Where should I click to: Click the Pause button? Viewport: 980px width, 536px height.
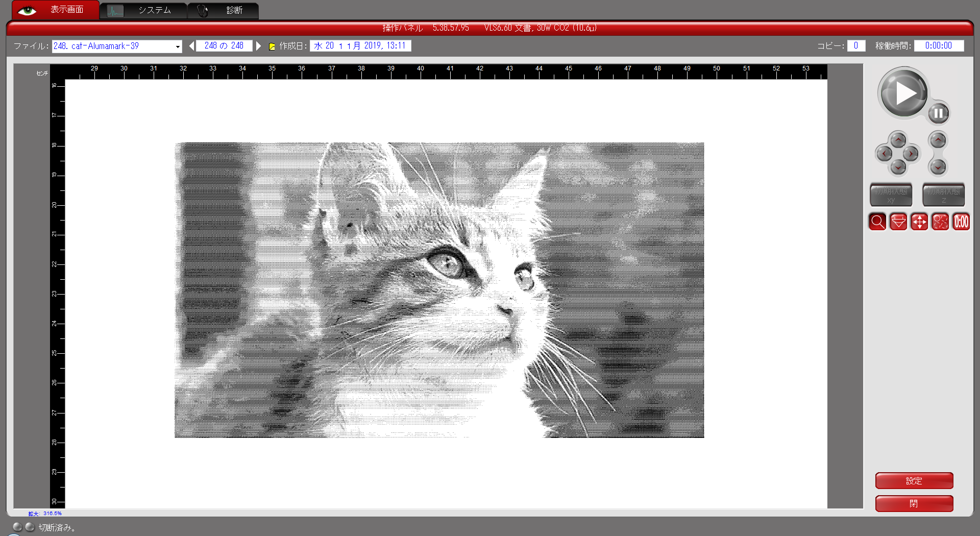tap(938, 113)
